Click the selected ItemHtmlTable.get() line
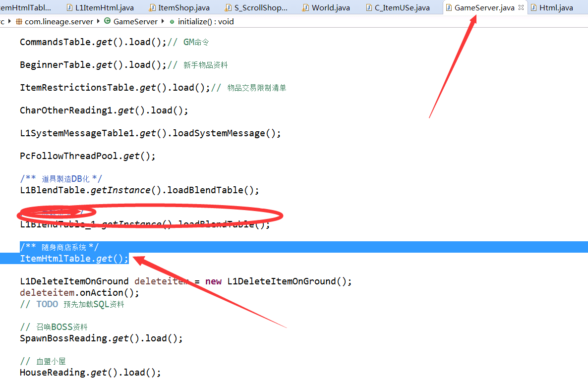The height and width of the screenshot is (380, 588). (x=74, y=259)
